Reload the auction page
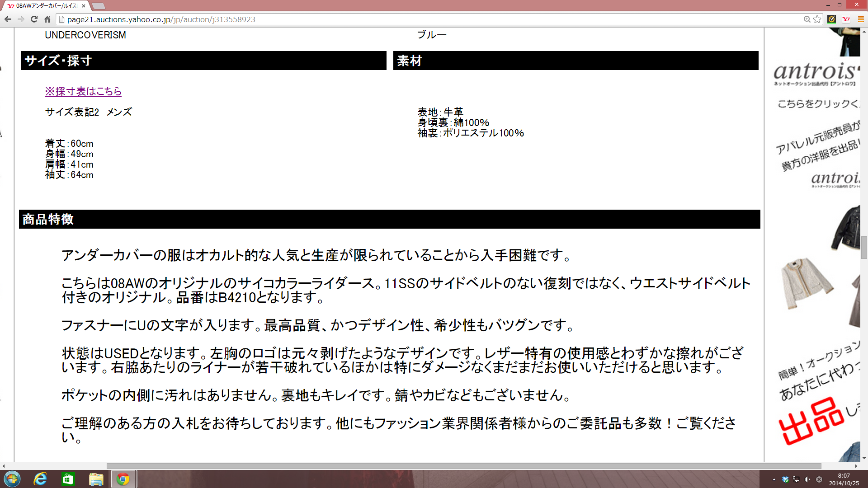868x488 pixels. (34, 19)
